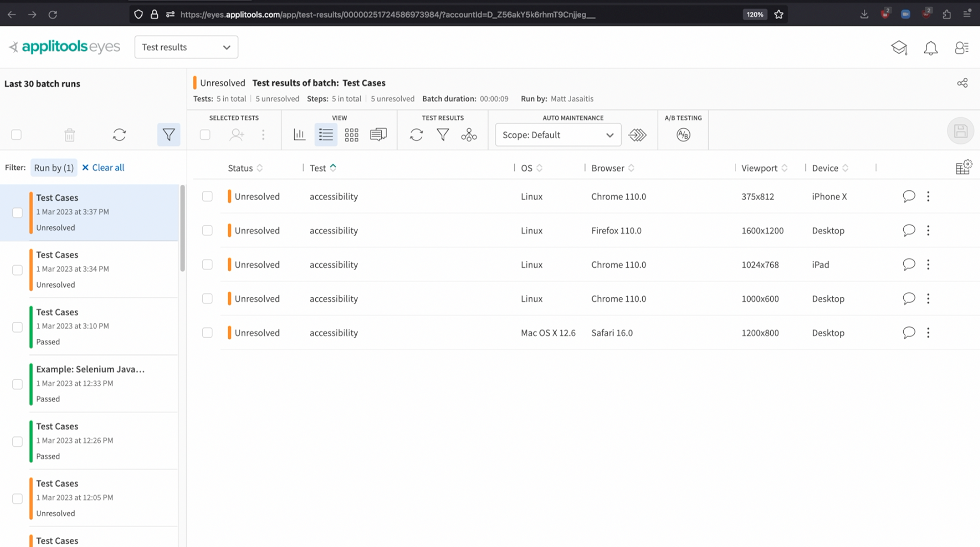Click the browser address bar URL

387,14
